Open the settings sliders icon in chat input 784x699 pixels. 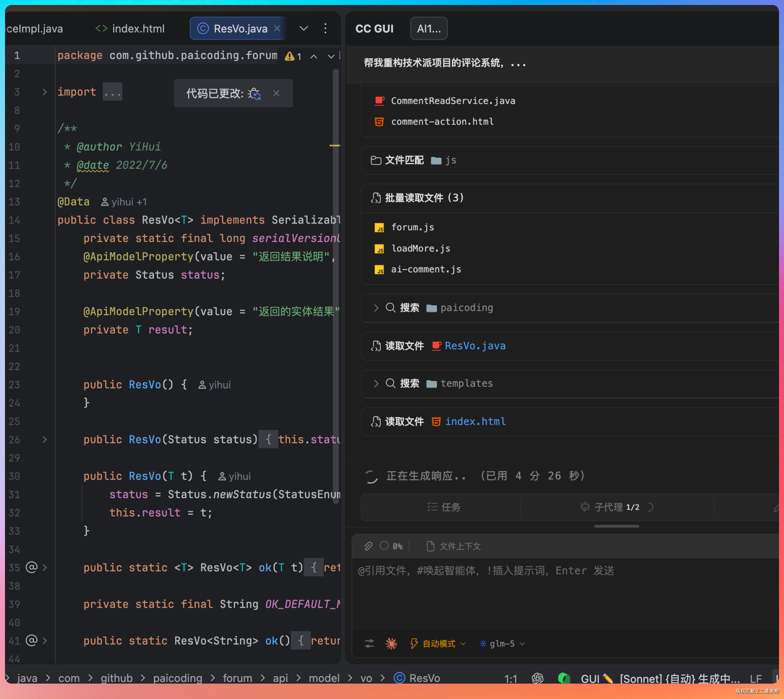[369, 644]
